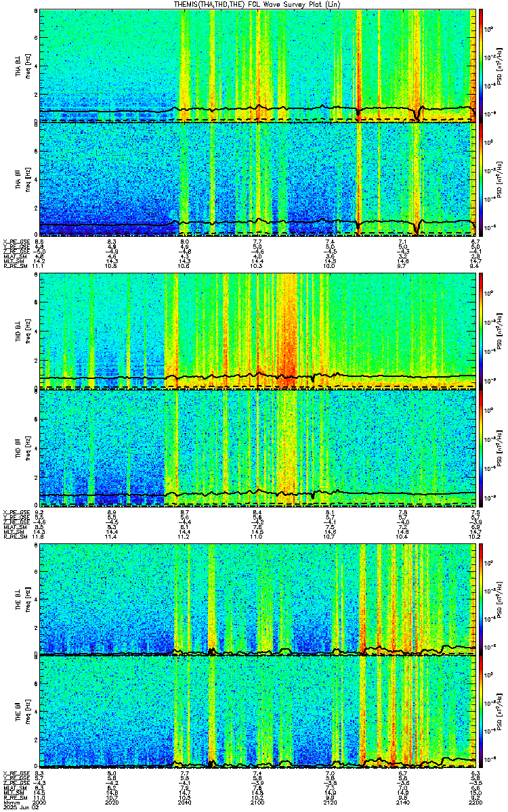Click the 2100 time tick label
508x812 pixels.
tap(257, 802)
